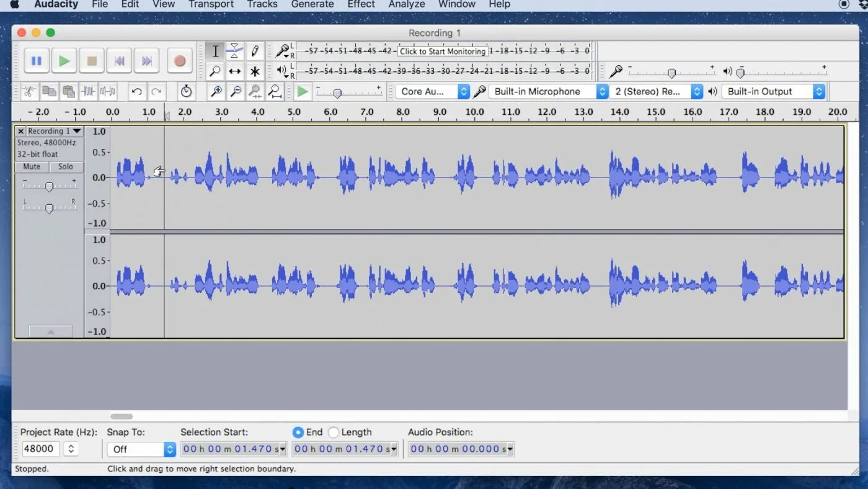Open the Tracks menu
This screenshot has width=868, height=489.
[x=262, y=4]
